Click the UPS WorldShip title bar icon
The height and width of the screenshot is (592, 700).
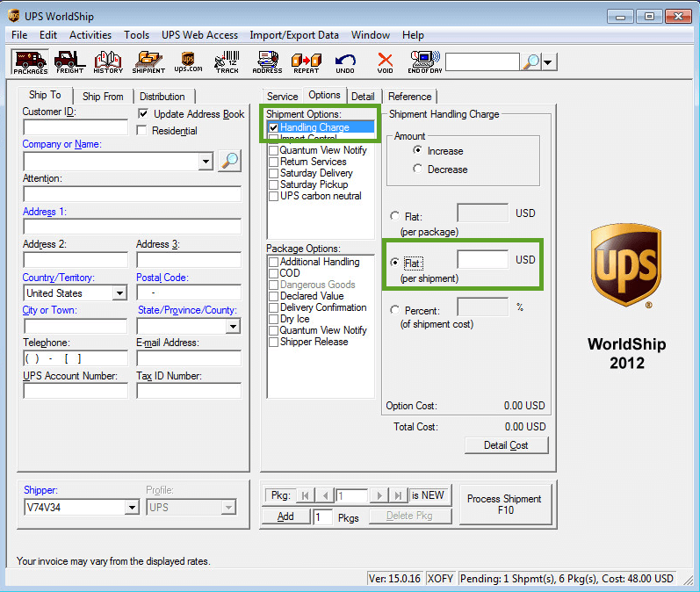14,16
